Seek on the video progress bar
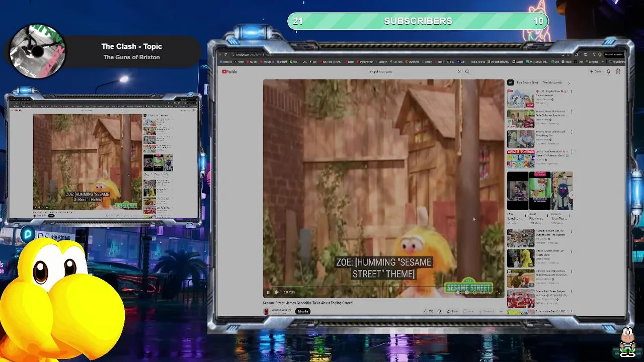The width and height of the screenshot is (644, 362). click(383, 288)
